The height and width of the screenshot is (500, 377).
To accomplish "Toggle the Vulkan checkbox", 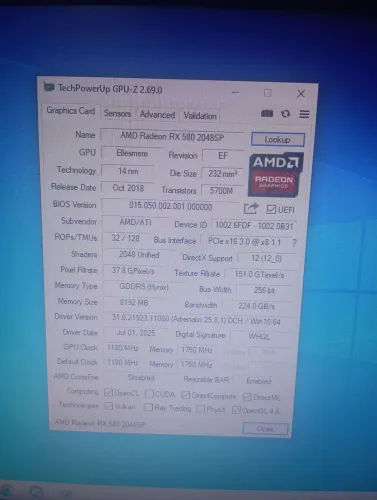I will (108, 406).
